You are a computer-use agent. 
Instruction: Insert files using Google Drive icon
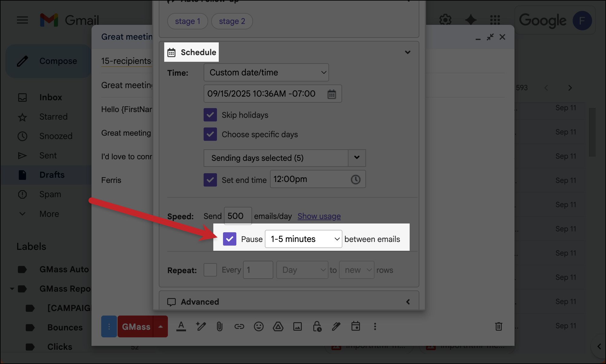(x=278, y=326)
